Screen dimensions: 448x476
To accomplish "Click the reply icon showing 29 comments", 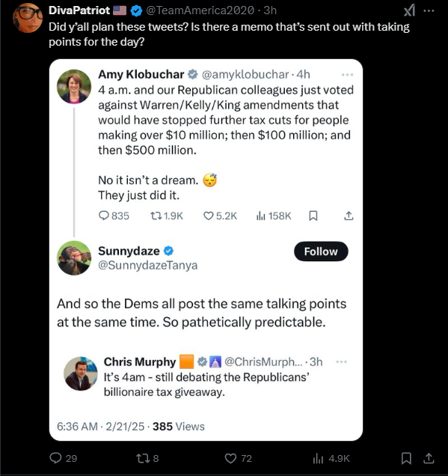I will (55, 458).
